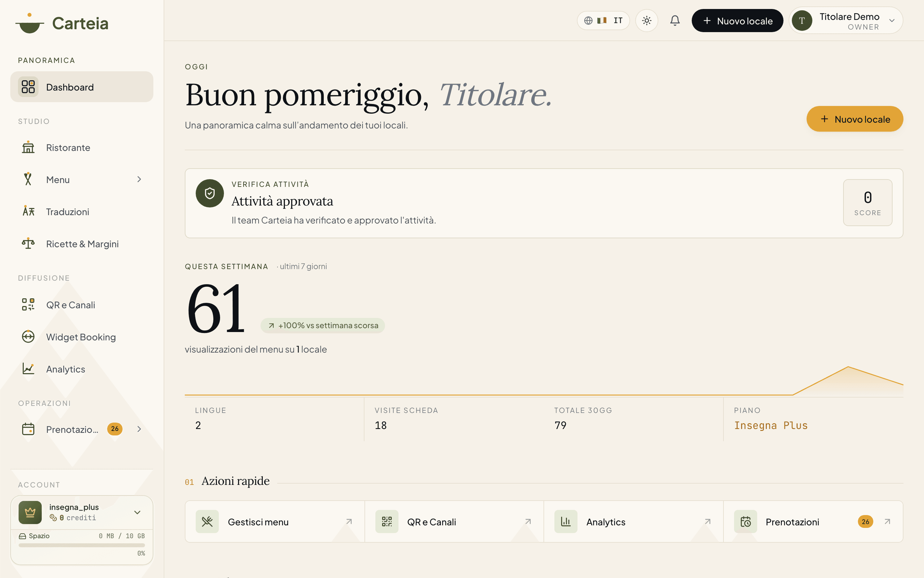This screenshot has height=578, width=924.
Task: Click the 0 crediti text
Action: click(x=78, y=518)
